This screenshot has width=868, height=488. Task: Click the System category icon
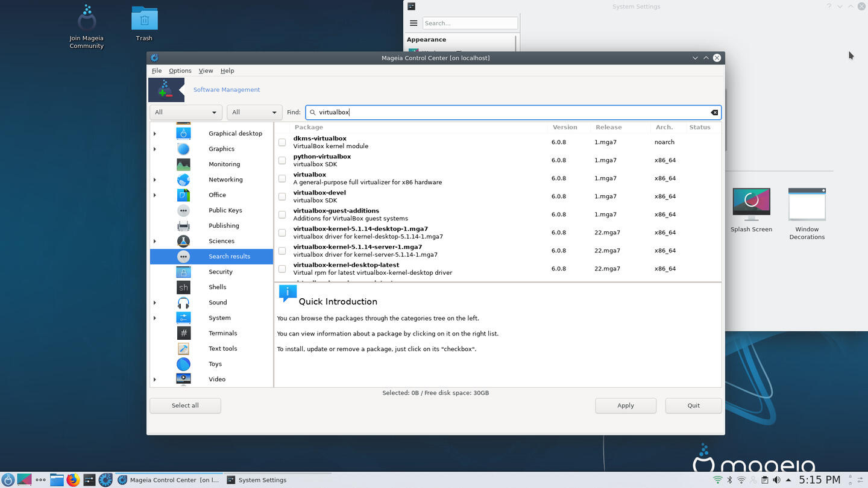coord(183,318)
